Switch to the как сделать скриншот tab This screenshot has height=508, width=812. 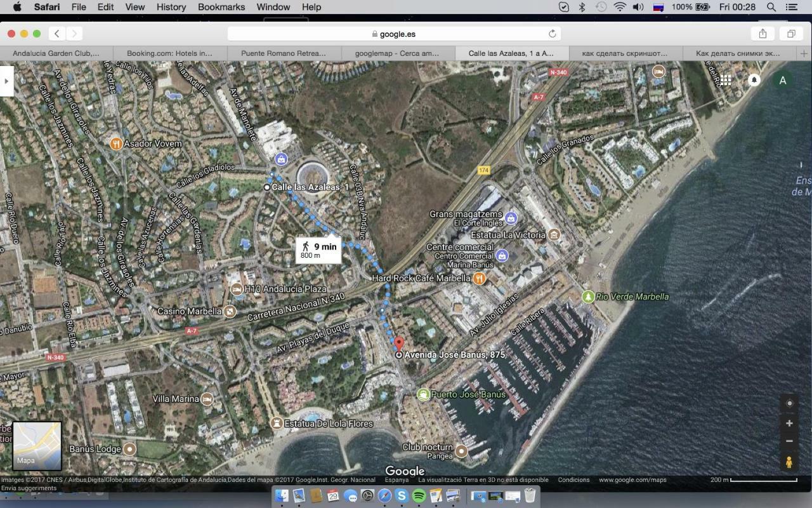click(625, 53)
